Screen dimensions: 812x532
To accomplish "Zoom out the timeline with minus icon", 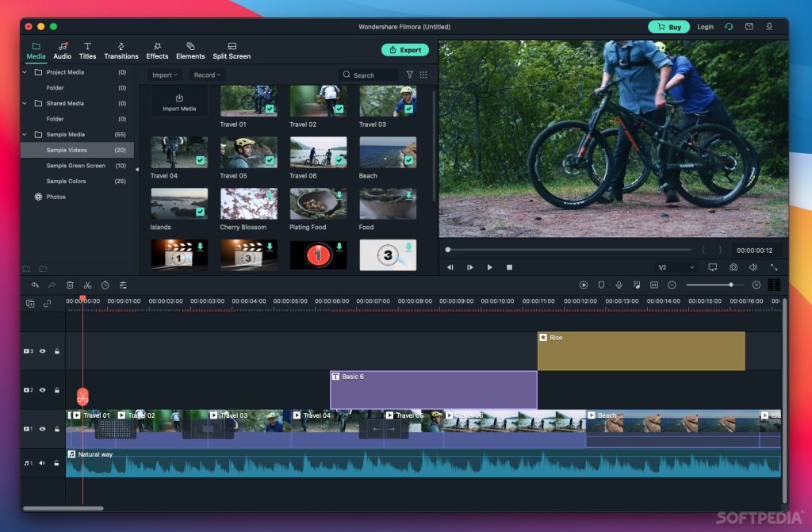I will 672,285.
